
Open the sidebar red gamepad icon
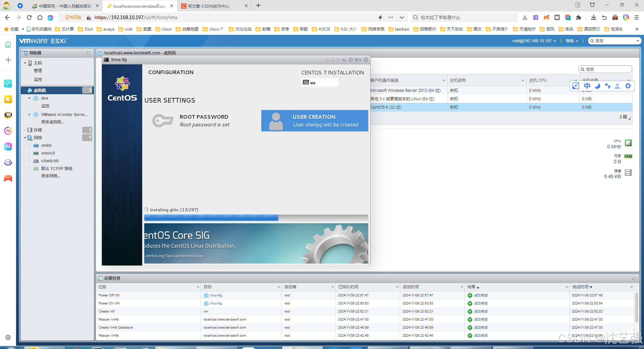[8, 178]
